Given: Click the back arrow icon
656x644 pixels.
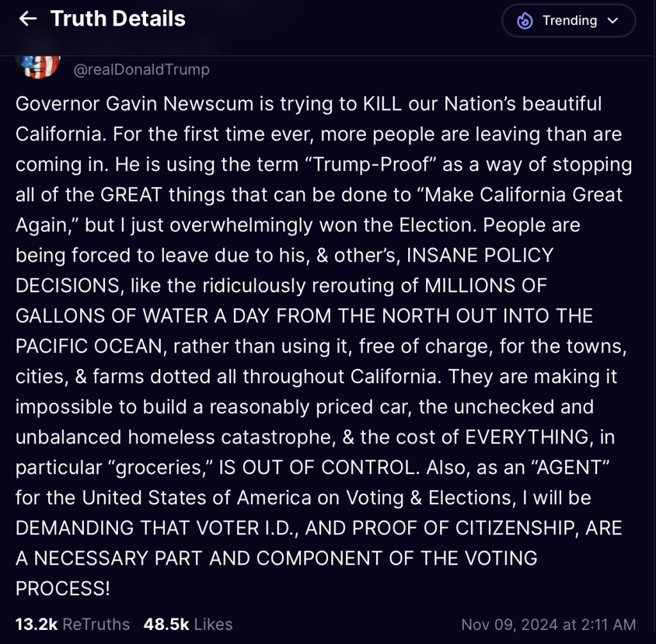Looking at the screenshot, I should [x=28, y=19].
